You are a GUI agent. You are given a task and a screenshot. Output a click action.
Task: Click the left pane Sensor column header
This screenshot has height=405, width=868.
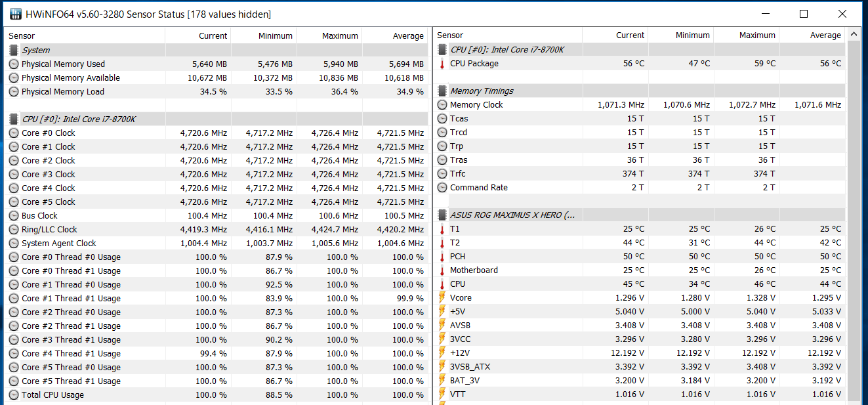pos(85,35)
